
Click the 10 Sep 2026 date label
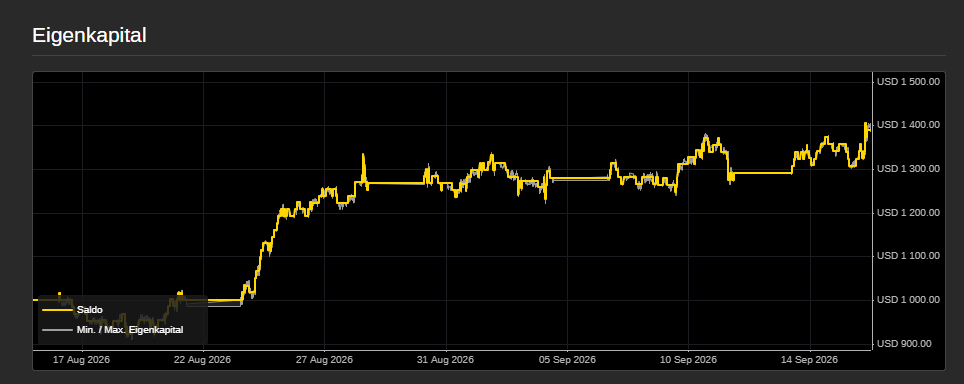[689, 360]
